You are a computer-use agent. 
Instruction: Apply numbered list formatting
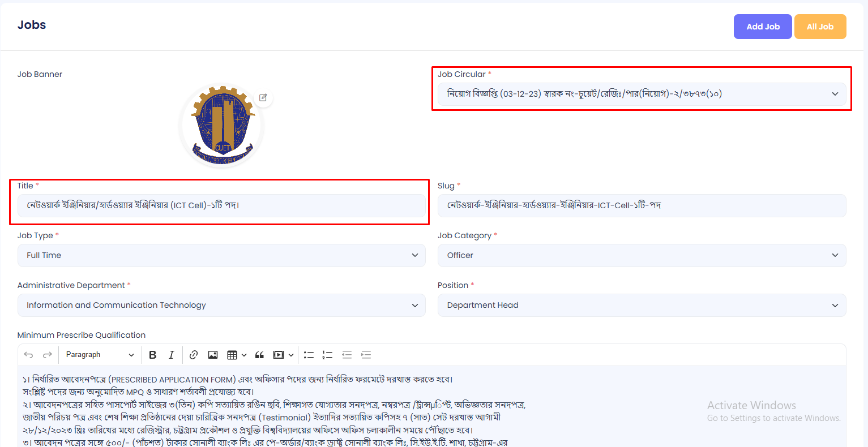click(x=327, y=355)
